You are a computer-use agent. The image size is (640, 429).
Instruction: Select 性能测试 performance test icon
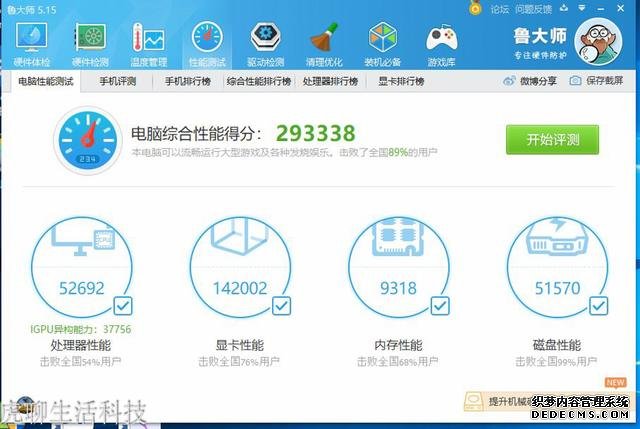[x=207, y=44]
